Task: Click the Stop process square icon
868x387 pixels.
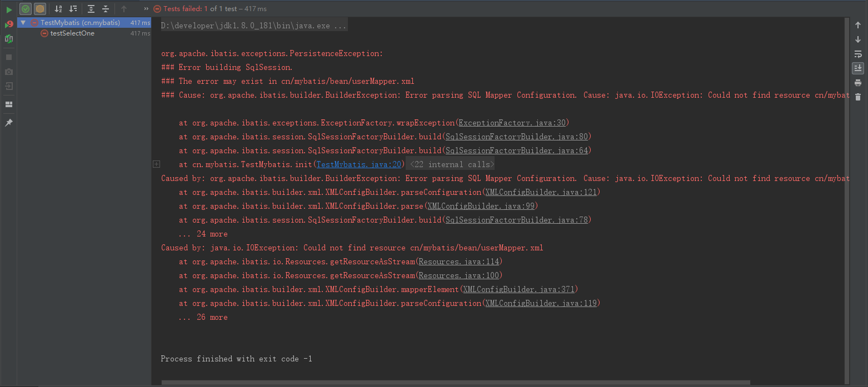Action: click(x=9, y=57)
